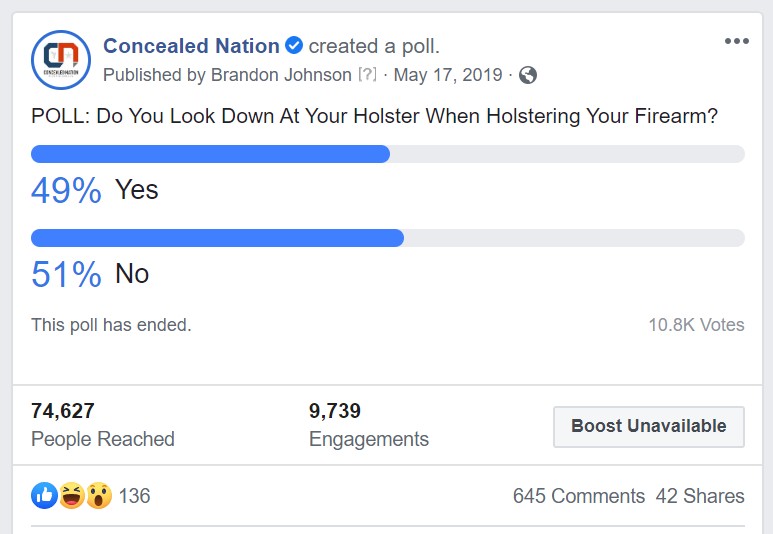Open the Concealed Nation page name link
The image size is (773, 534).
(x=191, y=46)
